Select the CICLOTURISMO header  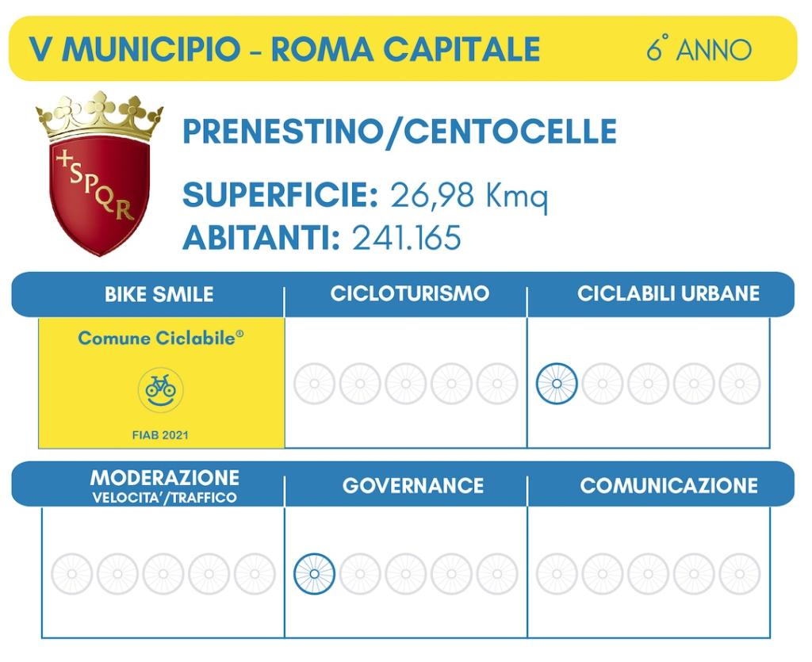pyautogui.click(x=410, y=293)
